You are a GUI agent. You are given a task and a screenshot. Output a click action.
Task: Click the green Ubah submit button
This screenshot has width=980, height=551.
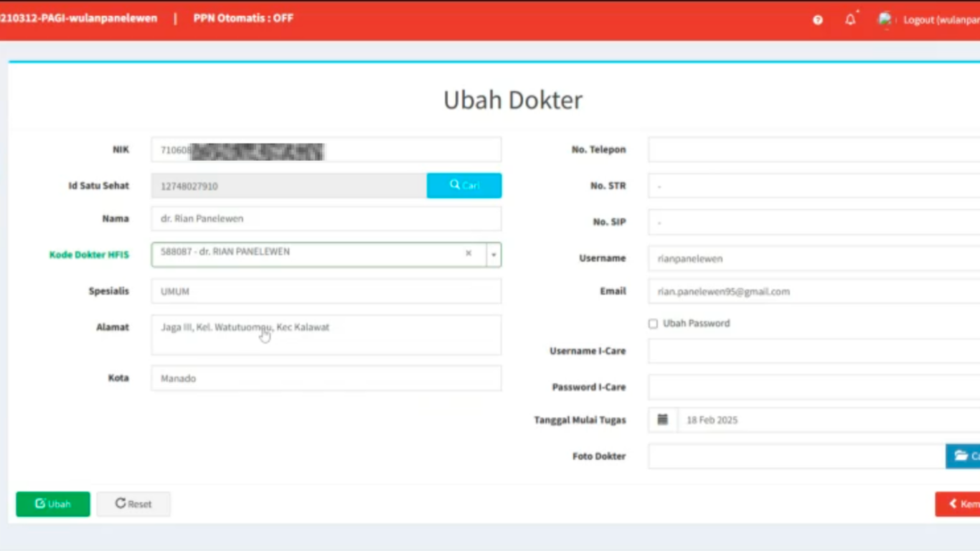coord(53,504)
